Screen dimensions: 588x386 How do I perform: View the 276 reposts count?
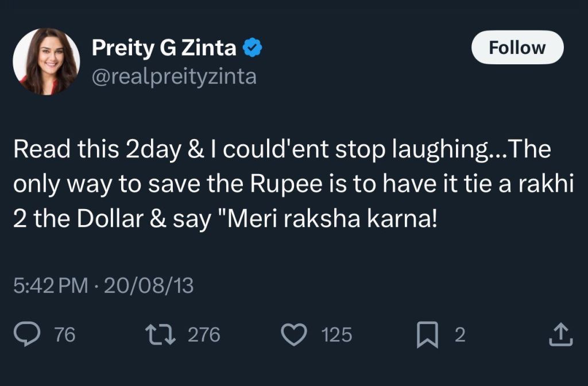click(x=204, y=335)
